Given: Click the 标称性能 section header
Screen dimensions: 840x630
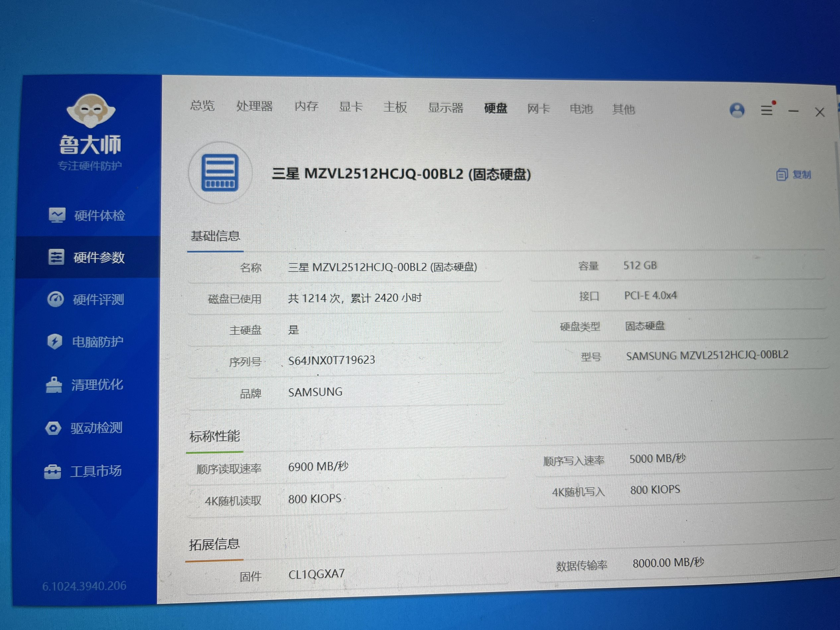Looking at the screenshot, I should click(x=215, y=436).
